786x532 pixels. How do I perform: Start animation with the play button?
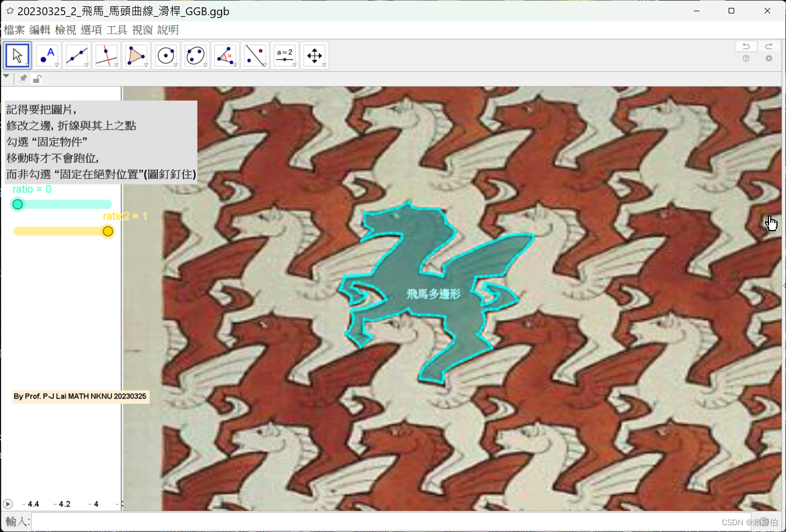(x=8, y=504)
